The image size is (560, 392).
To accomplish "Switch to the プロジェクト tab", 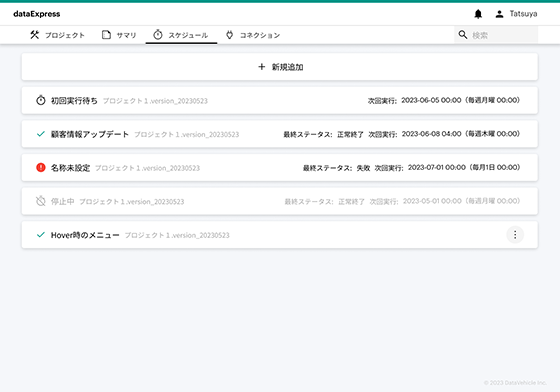I will point(58,35).
